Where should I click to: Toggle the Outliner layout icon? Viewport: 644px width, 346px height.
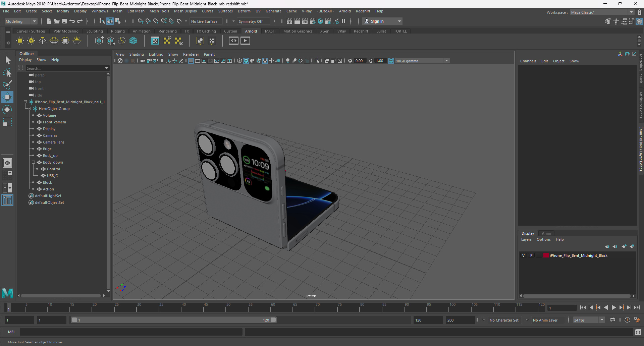click(x=7, y=200)
